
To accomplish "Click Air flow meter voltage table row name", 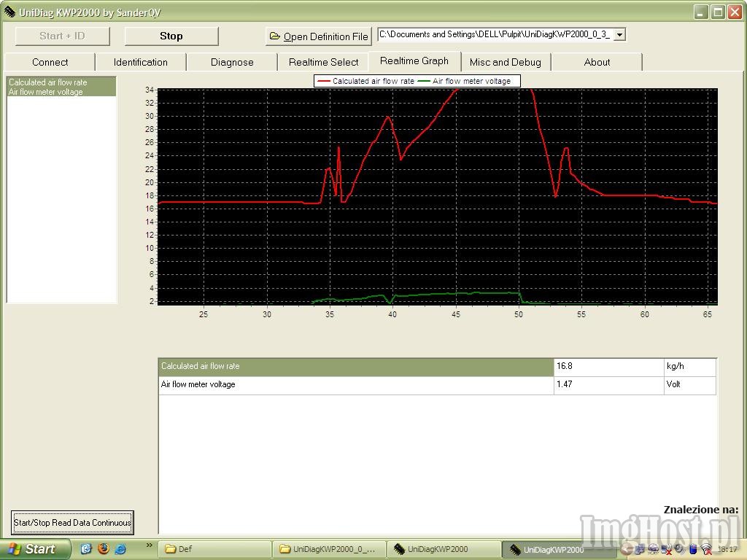I will pyautogui.click(x=356, y=385).
